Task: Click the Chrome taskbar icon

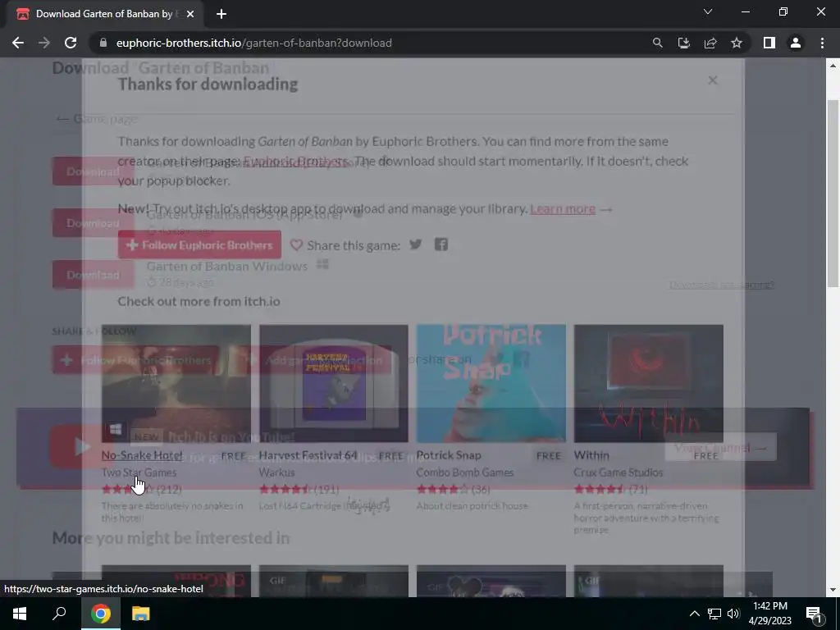Action: (101, 614)
